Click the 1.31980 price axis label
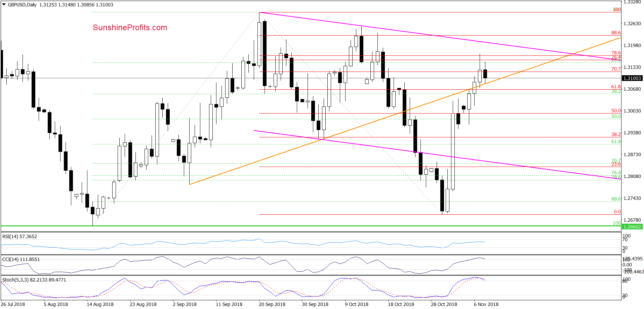 632,45
